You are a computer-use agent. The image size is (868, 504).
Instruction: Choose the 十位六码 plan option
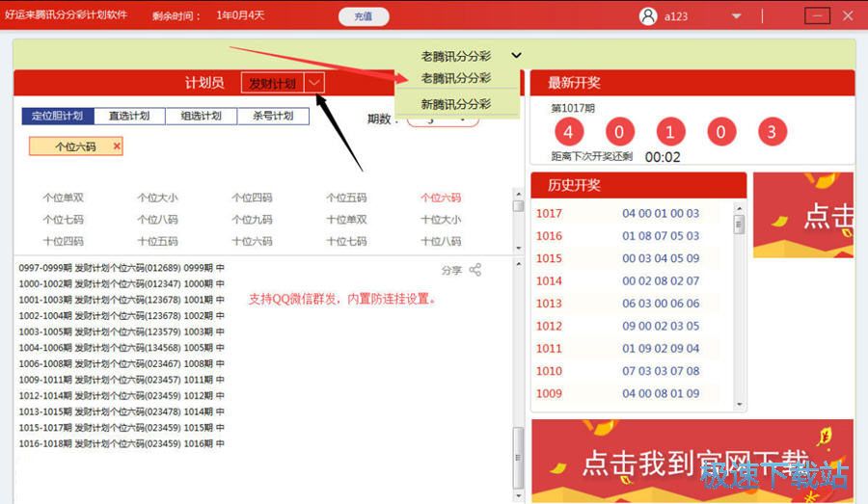pyautogui.click(x=252, y=241)
